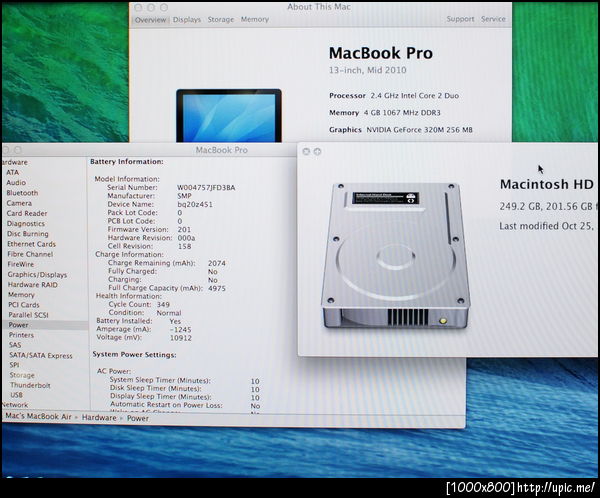Select Audio in the hardware sidebar
This screenshot has height=498, width=600.
(x=16, y=183)
